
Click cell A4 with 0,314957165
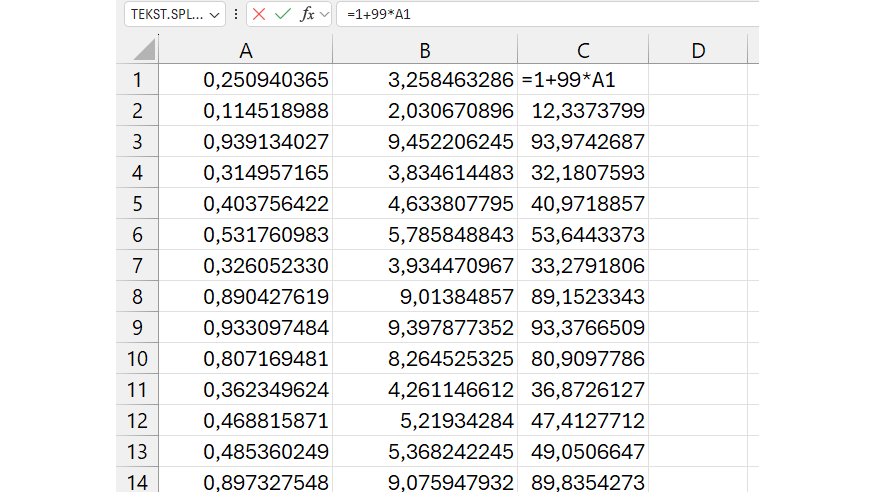(x=246, y=172)
